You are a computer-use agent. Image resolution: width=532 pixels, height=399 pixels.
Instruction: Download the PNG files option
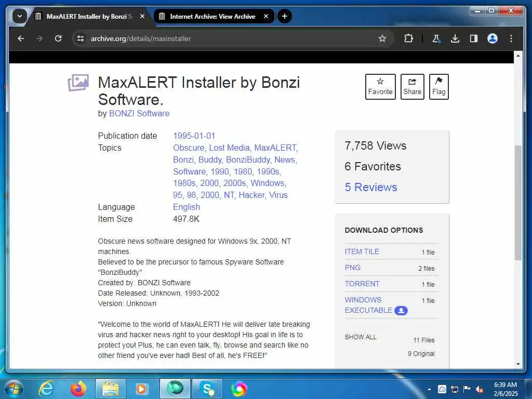(353, 268)
